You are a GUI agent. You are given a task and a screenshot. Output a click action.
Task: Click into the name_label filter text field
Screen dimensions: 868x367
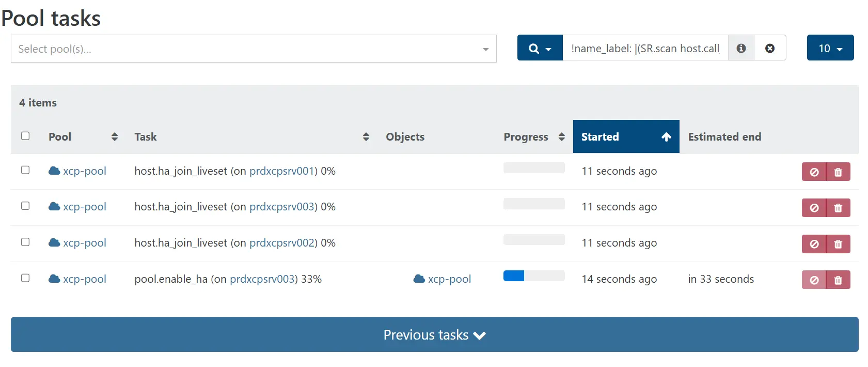[644, 48]
